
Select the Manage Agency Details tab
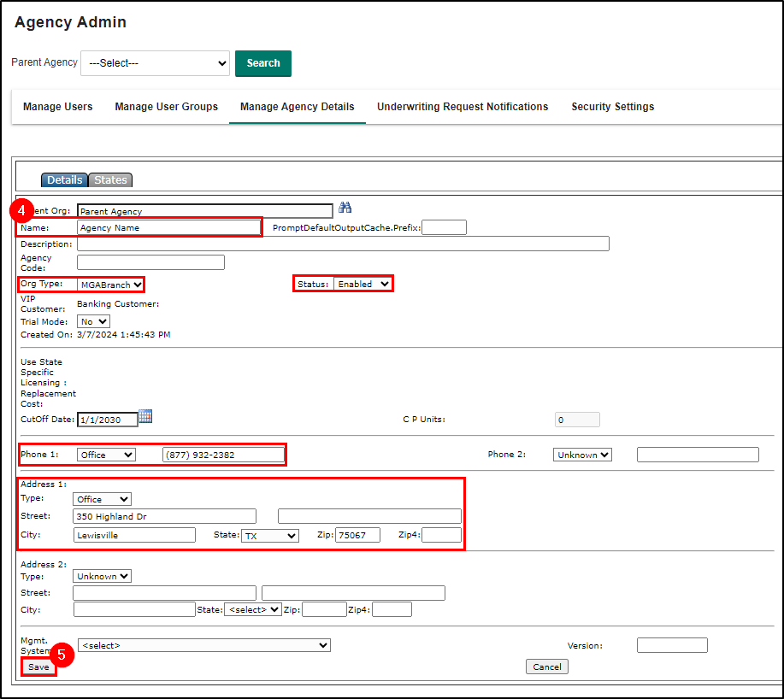(x=297, y=107)
